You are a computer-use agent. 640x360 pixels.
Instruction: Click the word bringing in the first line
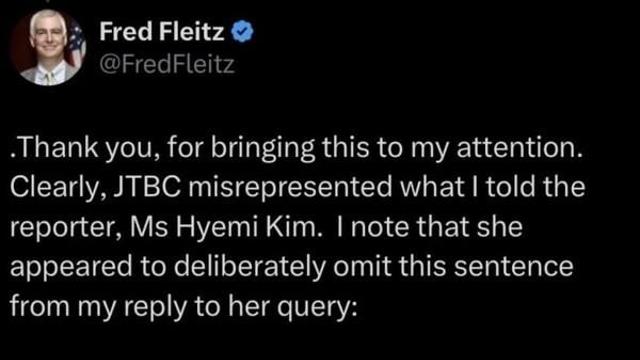[x=262, y=148]
